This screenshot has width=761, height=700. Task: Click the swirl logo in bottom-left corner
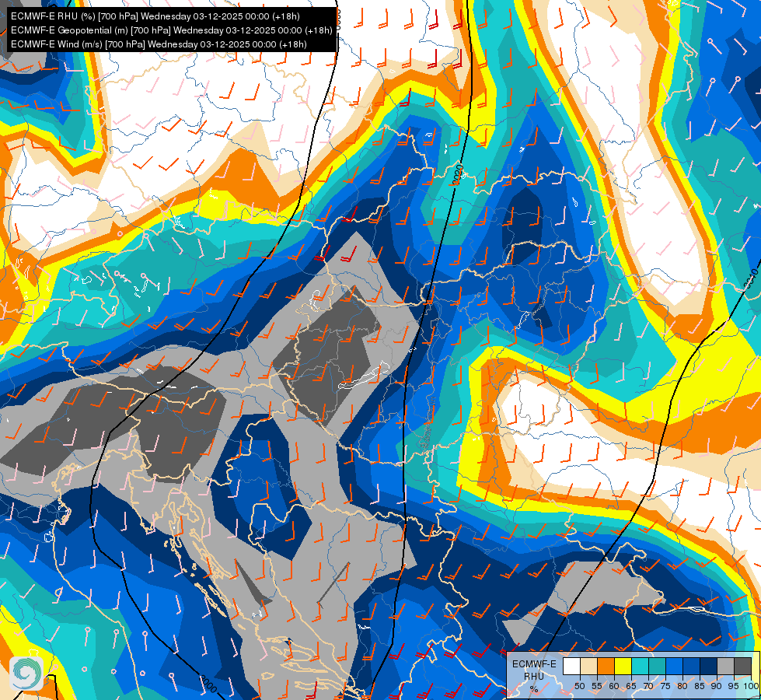(26, 673)
